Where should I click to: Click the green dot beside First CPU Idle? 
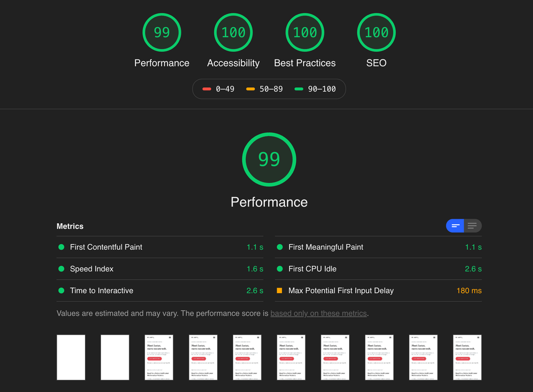pyautogui.click(x=279, y=269)
